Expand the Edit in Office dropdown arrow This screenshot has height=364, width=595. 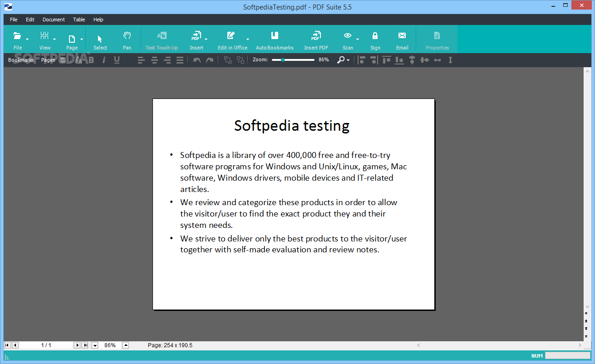pos(248,39)
